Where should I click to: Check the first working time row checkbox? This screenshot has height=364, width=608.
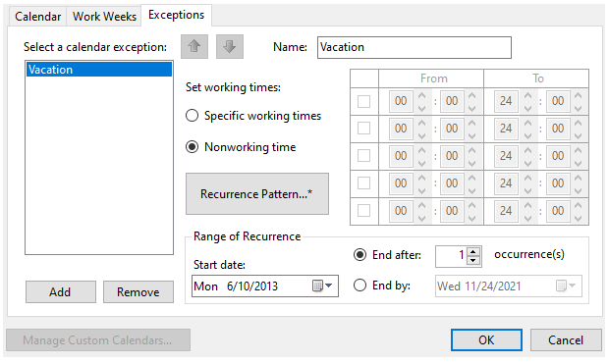point(363,101)
